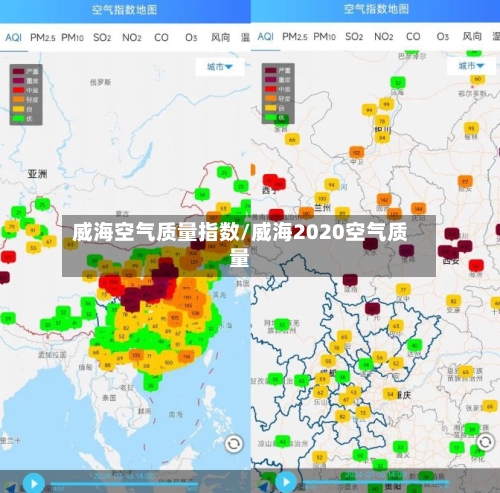Tap yellow marker 60 near 鄂尔多斯
This screenshot has height=493, width=500.
coord(478,79)
